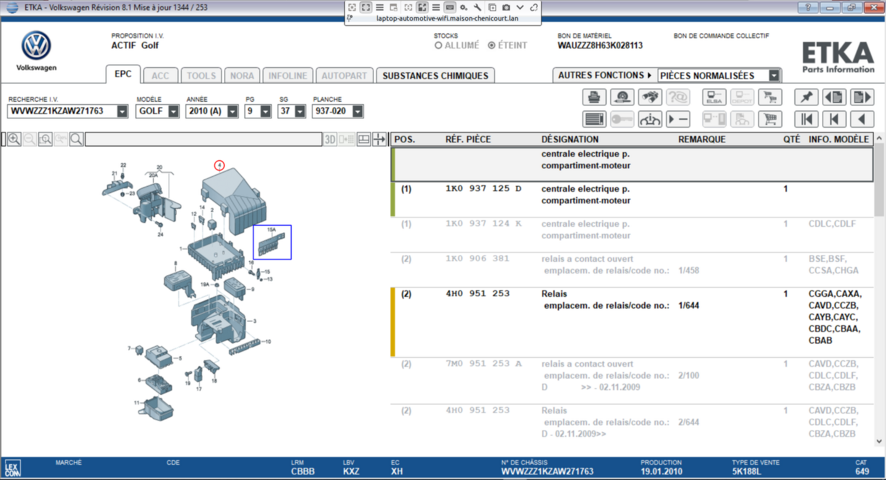Click the LEX.COM icon in status bar
Viewport: 886px width, 480px height.
tap(12, 469)
